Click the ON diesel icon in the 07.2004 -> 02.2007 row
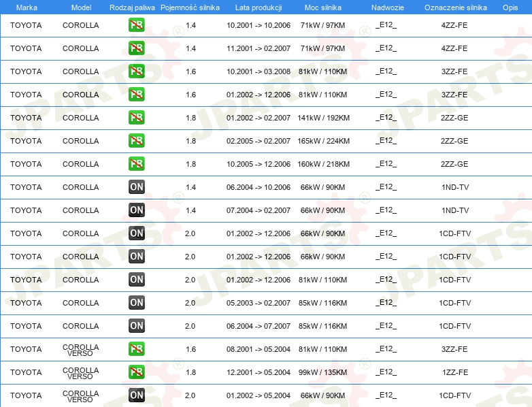The image size is (532, 407). 136,210
